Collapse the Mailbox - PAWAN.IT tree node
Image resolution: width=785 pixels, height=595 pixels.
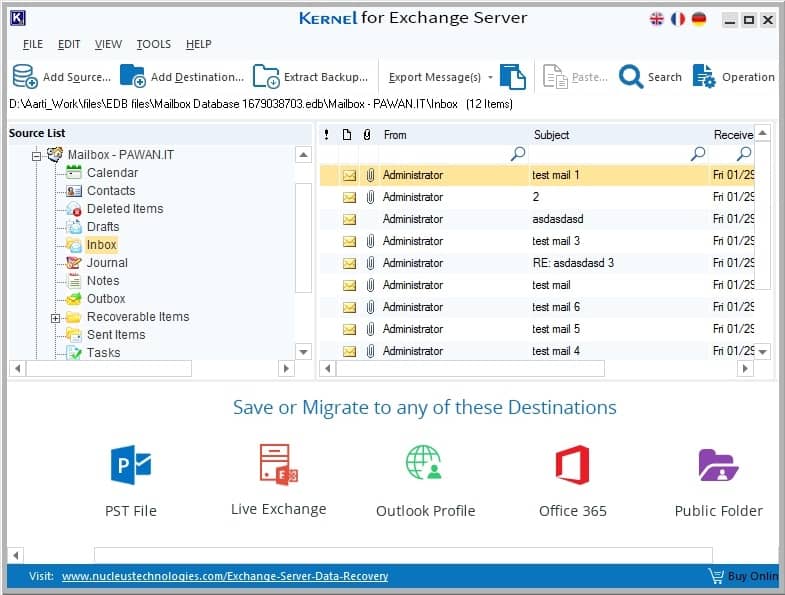click(36, 156)
